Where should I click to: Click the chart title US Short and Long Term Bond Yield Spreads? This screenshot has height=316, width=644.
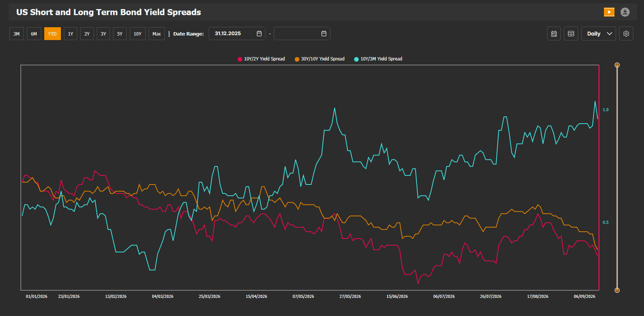click(x=109, y=12)
